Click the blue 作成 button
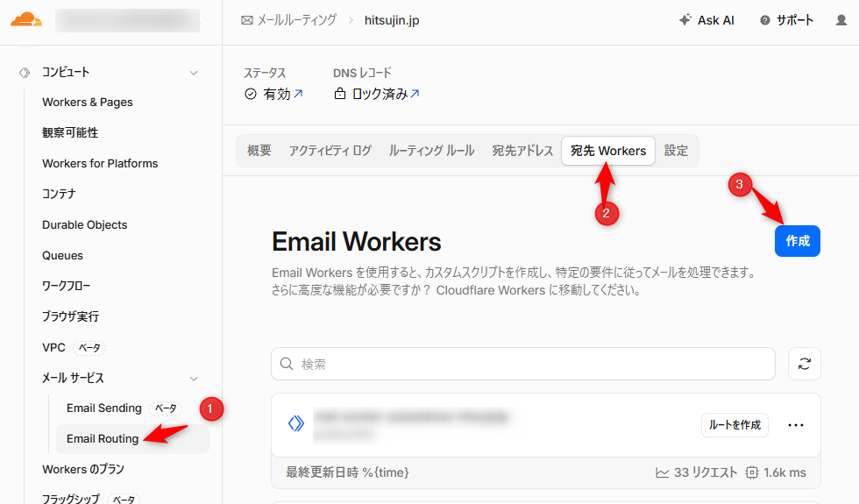This screenshot has width=859, height=504. click(x=797, y=241)
